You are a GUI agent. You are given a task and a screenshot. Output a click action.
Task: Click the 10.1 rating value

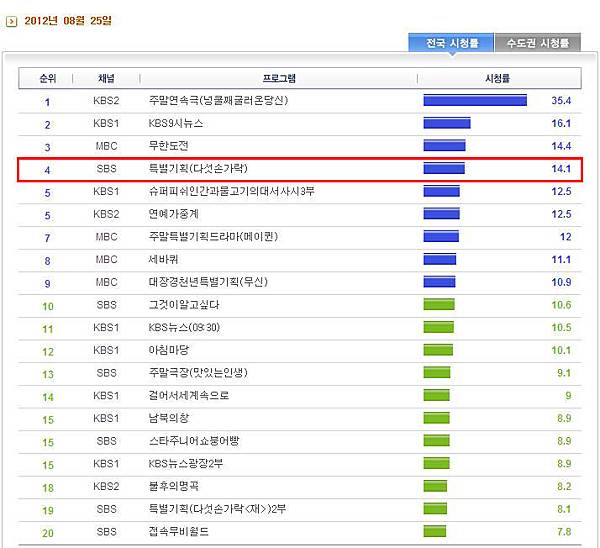pyautogui.click(x=561, y=350)
